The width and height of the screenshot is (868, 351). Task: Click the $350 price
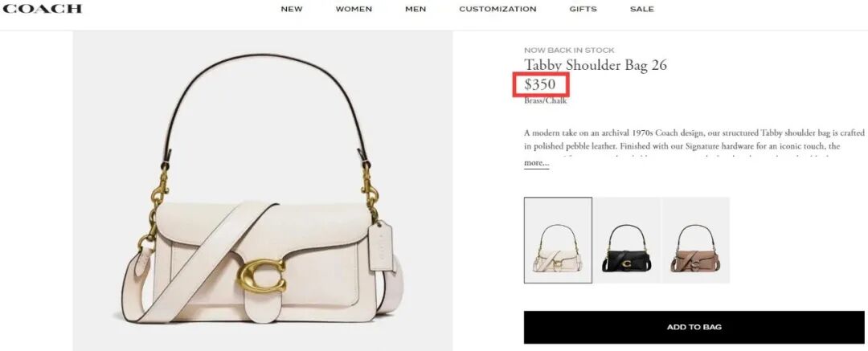540,84
